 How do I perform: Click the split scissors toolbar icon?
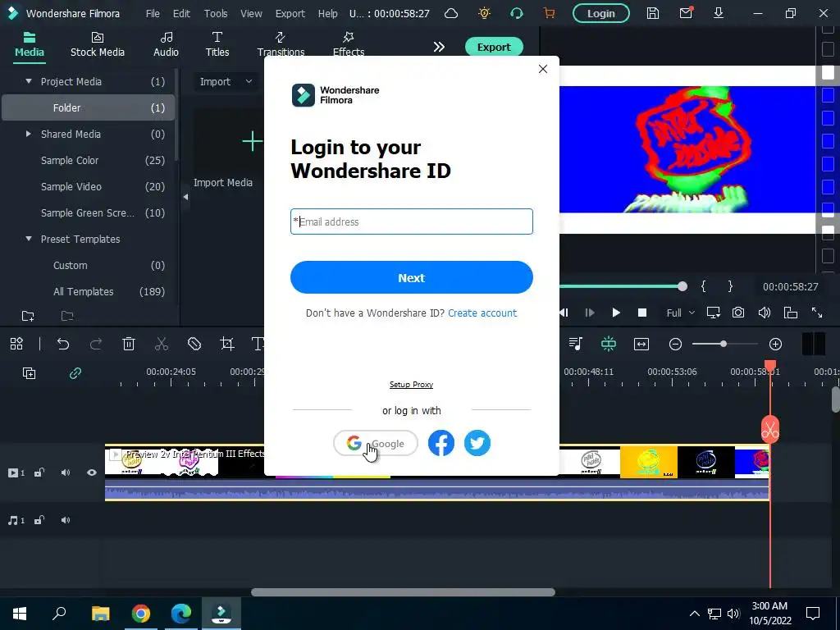pos(162,344)
